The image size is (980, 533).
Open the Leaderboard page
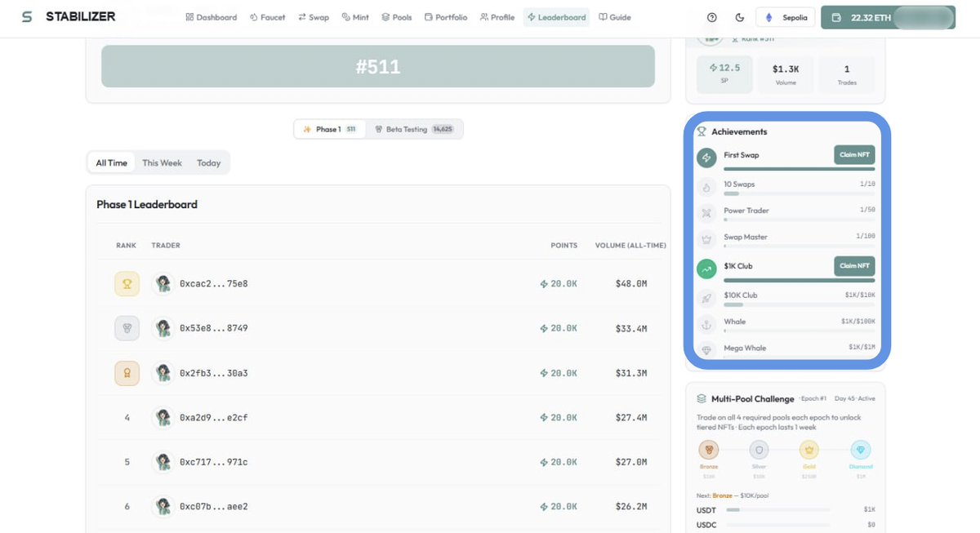coord(557,17)
